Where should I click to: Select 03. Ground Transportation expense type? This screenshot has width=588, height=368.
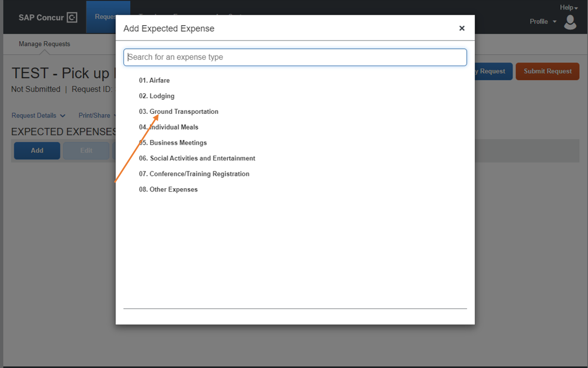coord(178,112)
